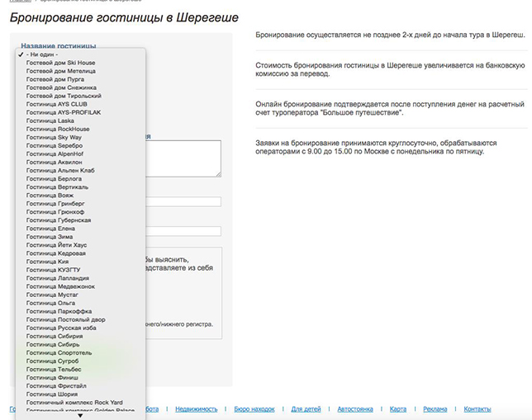This screenshot has height=420, width=532.
Task: Select Гостиница AYS-PROFILAK option
Action: click(80, 112)
